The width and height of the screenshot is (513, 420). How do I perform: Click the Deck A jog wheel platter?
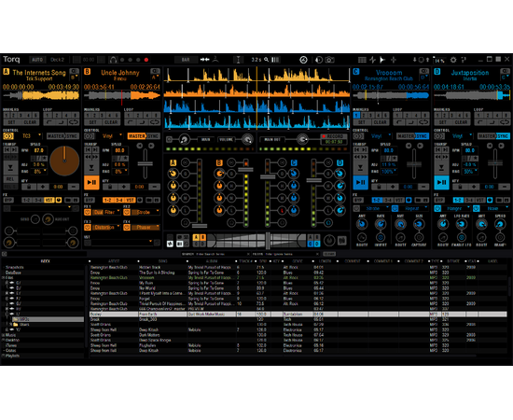[x=64, y=161]
